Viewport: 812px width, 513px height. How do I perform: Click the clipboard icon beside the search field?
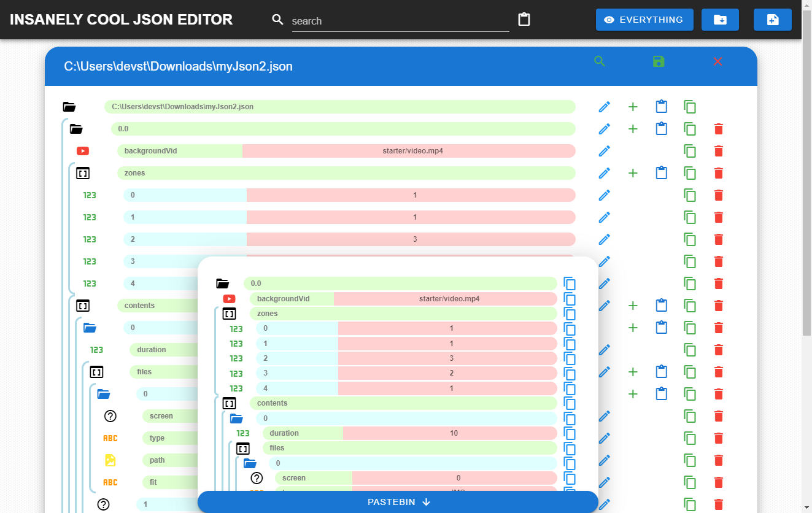point(524,20)
